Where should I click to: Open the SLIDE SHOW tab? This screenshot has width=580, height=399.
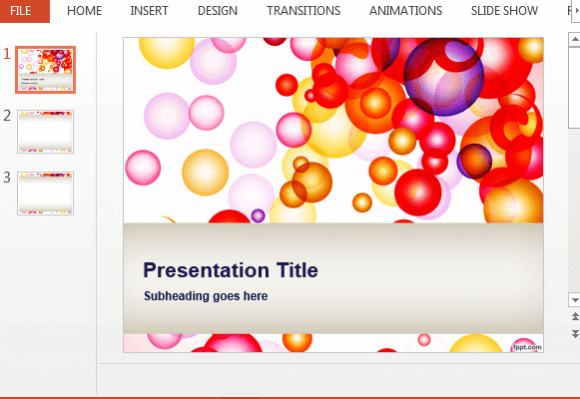coord(504,11)
